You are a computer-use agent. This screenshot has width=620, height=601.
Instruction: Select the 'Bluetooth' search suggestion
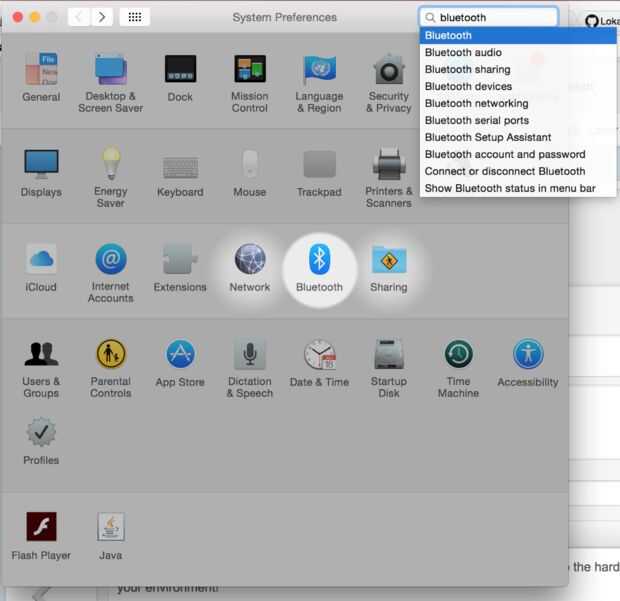click(x=518, y=36)
